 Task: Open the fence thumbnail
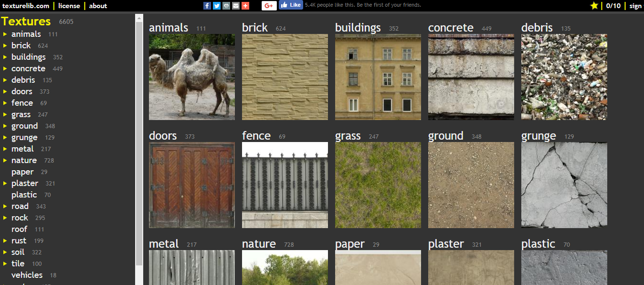[285, 185]
